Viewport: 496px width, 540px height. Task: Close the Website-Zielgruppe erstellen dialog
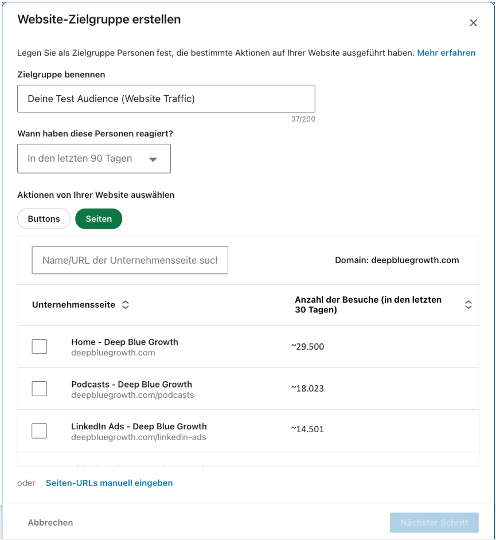(473, 23)
